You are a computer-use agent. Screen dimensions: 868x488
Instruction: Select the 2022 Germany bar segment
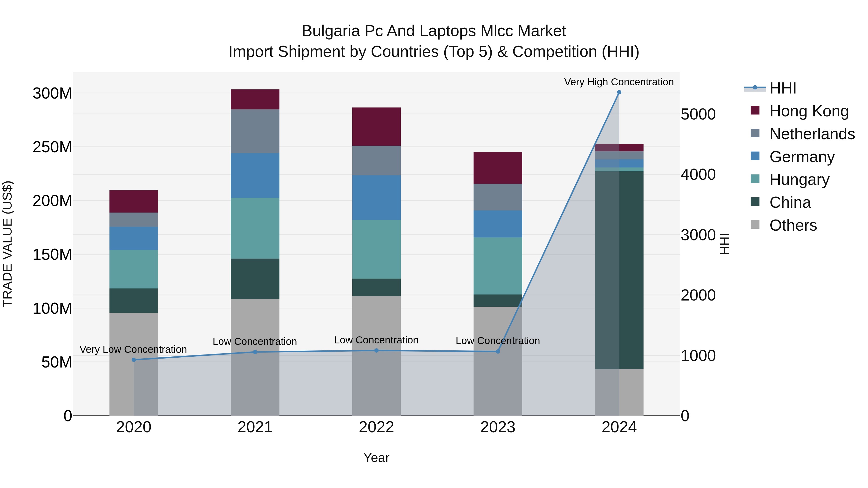(376, 197)
